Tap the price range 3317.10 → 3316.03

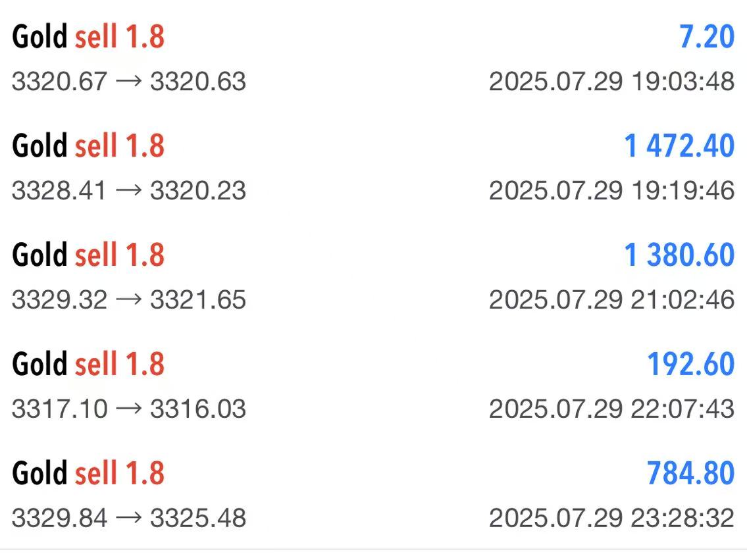(x=128, y=409)
